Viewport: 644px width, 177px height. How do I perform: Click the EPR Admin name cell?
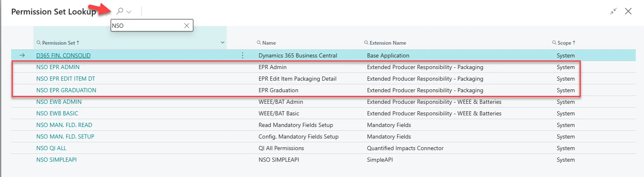272,67
